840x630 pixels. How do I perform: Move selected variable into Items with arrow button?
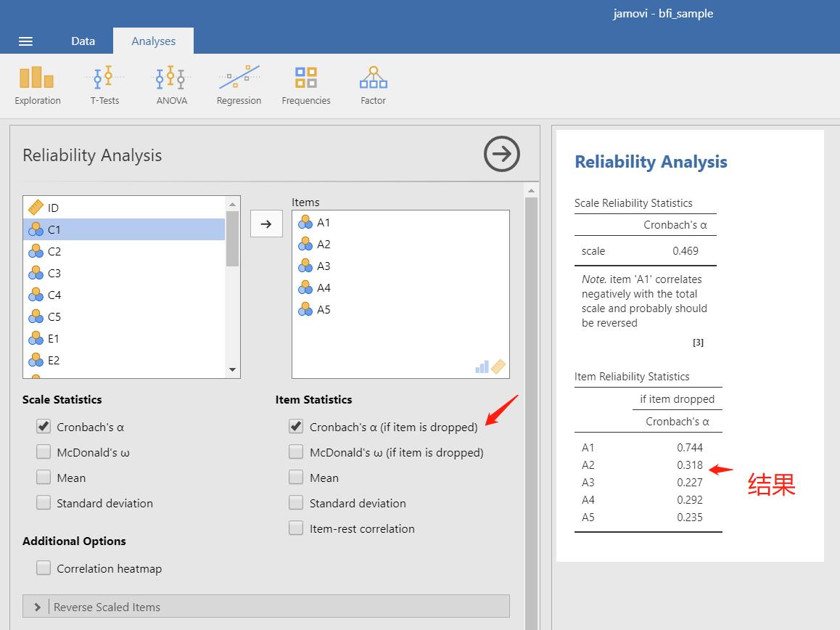266,224
